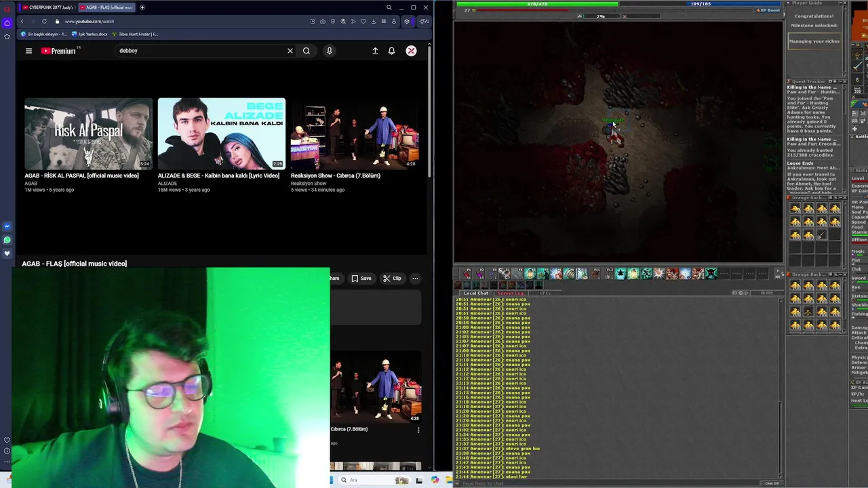Click Tibia chat input field
Screen dimensions: 868x488
607,483
